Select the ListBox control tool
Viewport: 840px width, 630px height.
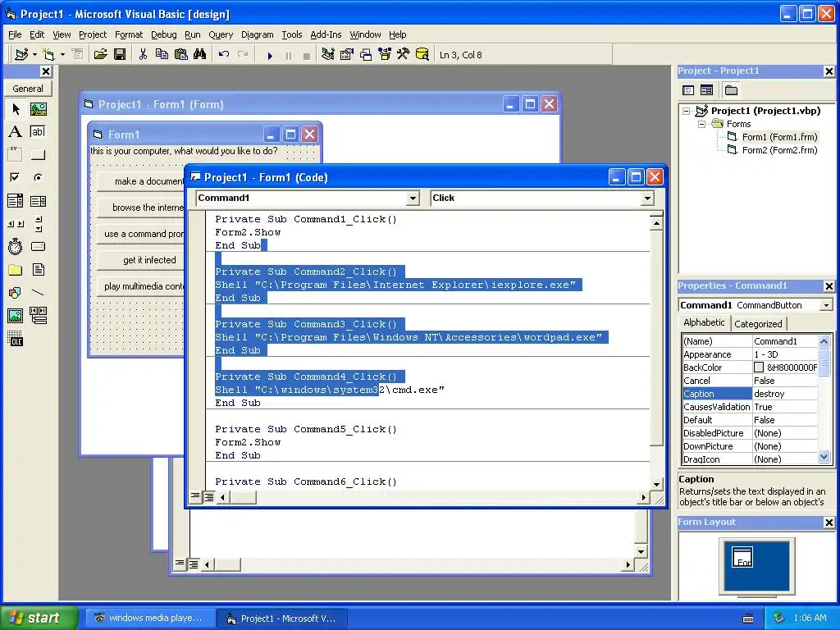pos(38,201)
